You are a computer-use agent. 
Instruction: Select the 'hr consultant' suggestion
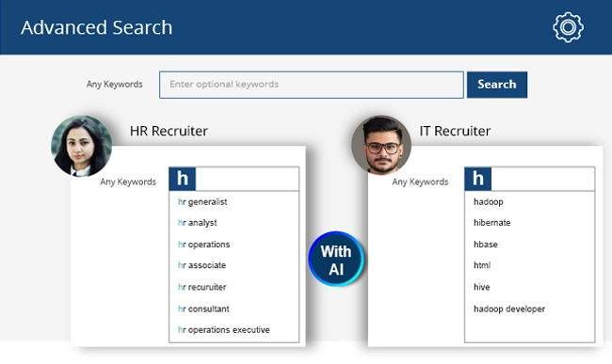(203, 309)
